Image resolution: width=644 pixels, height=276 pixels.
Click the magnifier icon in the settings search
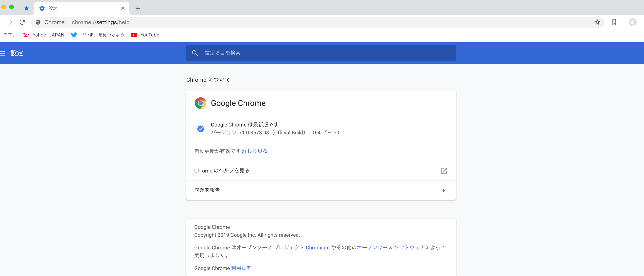[195, 53]
